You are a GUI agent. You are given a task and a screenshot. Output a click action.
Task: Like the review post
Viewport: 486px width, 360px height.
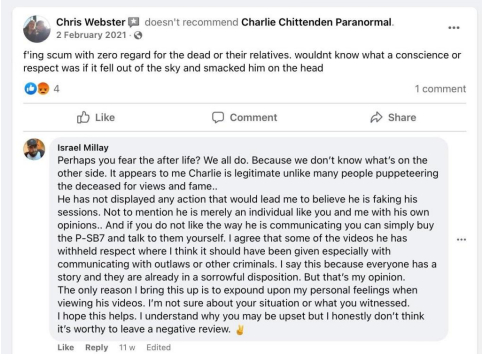click(96, 117)
